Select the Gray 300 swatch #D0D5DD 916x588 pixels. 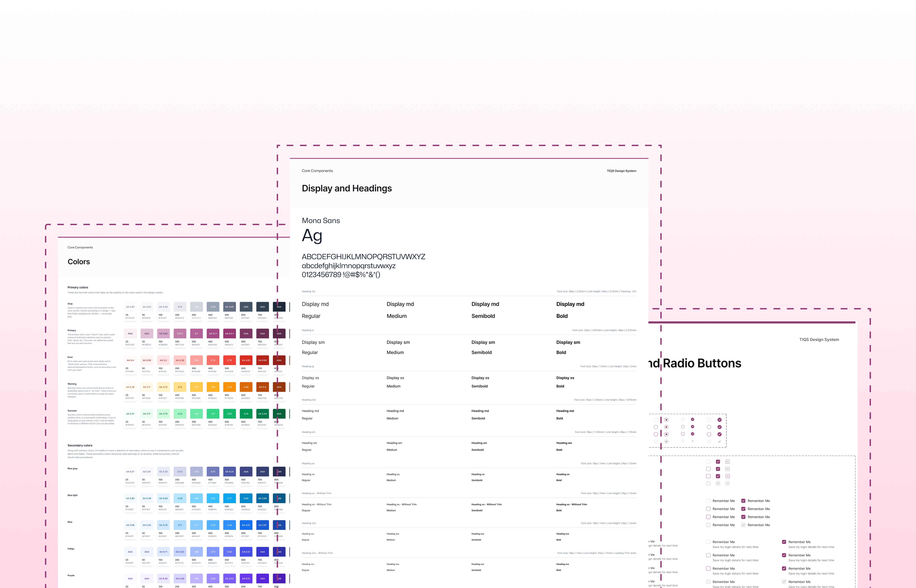coord(196,307)
